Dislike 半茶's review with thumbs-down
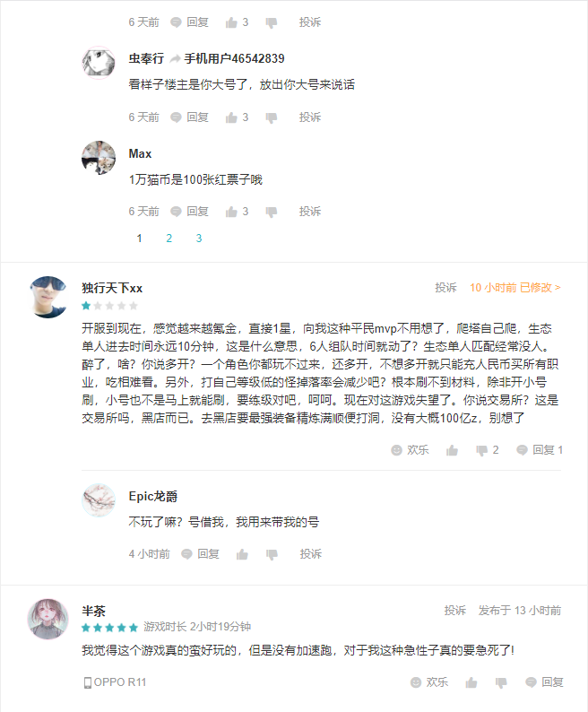The image size is (588, 712). 501,682
